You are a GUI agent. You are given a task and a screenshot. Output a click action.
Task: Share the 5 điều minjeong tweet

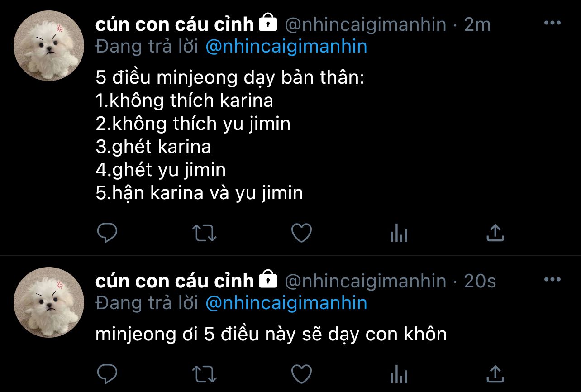495,233
